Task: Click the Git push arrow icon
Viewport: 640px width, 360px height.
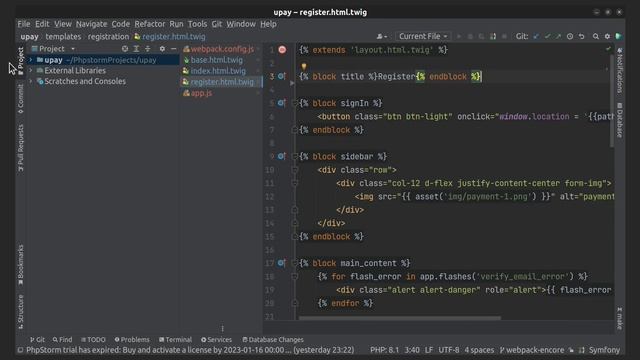Action: pos(558,36)
